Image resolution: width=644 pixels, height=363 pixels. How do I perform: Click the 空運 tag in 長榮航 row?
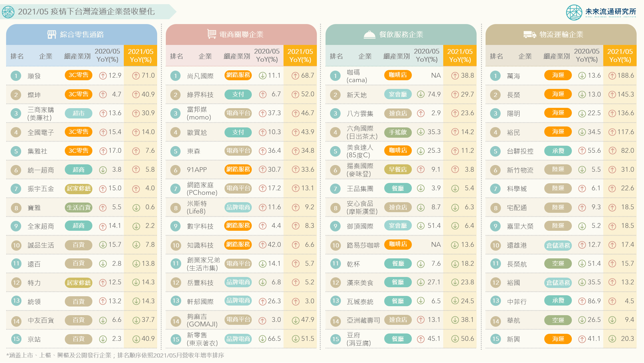tap(558, 264)
